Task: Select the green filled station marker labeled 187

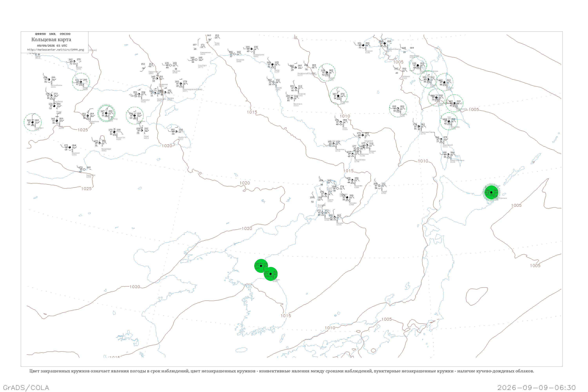Action: 270,274
